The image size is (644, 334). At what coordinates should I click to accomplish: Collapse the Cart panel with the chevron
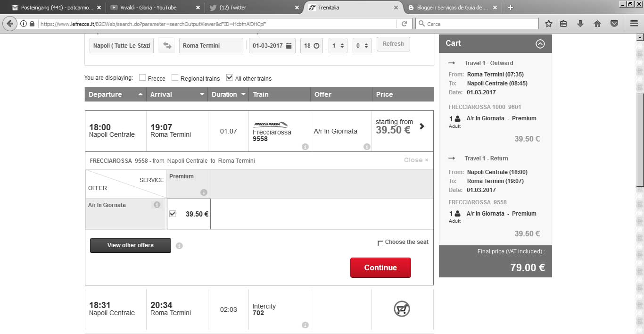[x=540, y=44]
